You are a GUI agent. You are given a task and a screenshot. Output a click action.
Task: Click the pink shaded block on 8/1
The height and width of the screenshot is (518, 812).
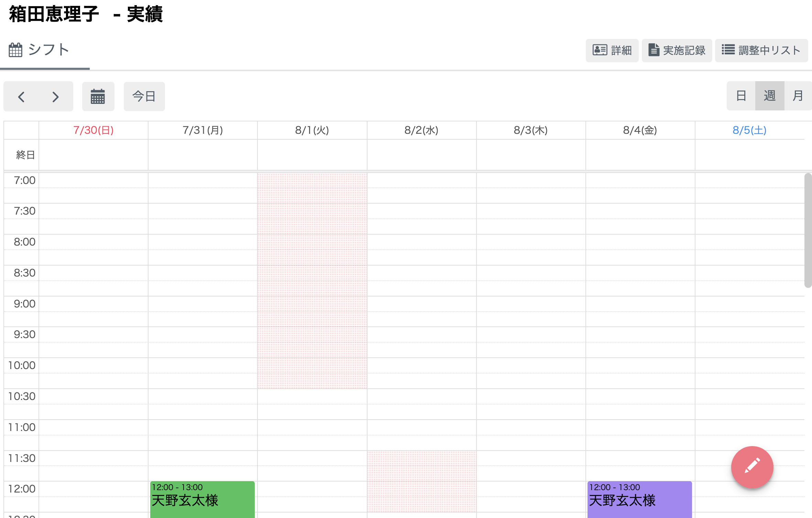pos(312,282)
